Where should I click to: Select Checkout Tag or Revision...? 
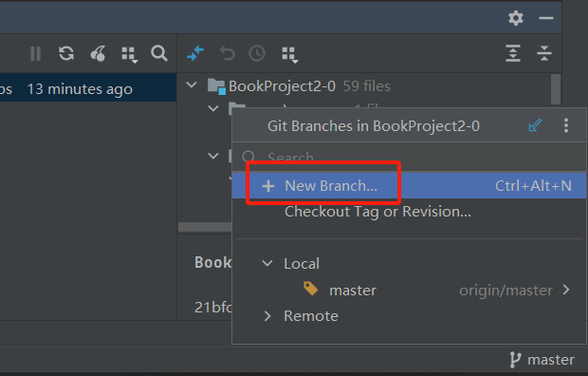[377, 212]
